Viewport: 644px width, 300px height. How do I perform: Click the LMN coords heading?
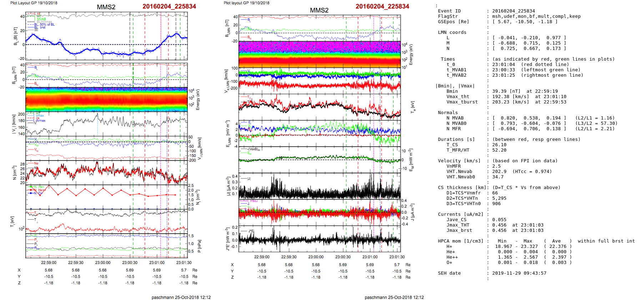pyautogui.click(x=452, y=32)
